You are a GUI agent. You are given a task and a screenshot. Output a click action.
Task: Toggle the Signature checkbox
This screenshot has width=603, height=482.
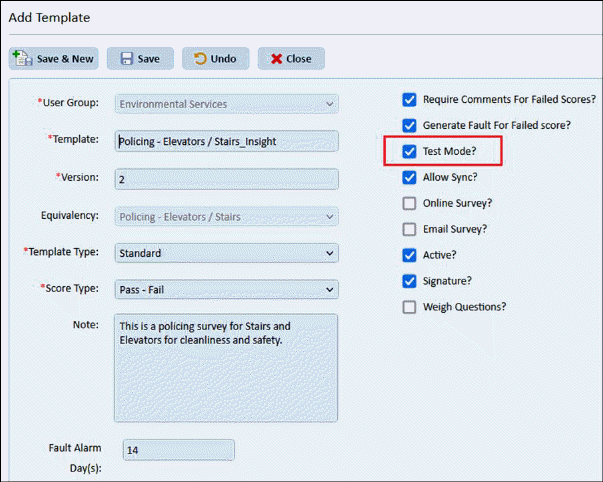coord(409,281)
